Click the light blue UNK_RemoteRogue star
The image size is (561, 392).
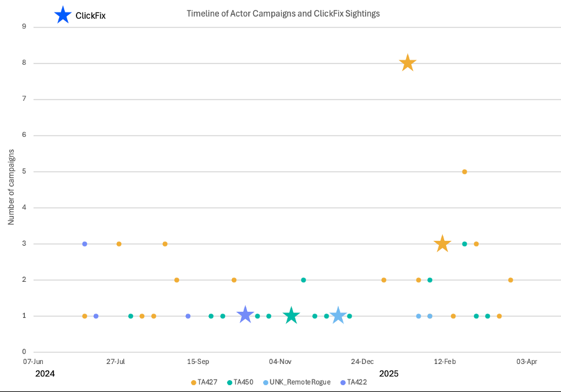pyautogui.click(x=338, y=315)
